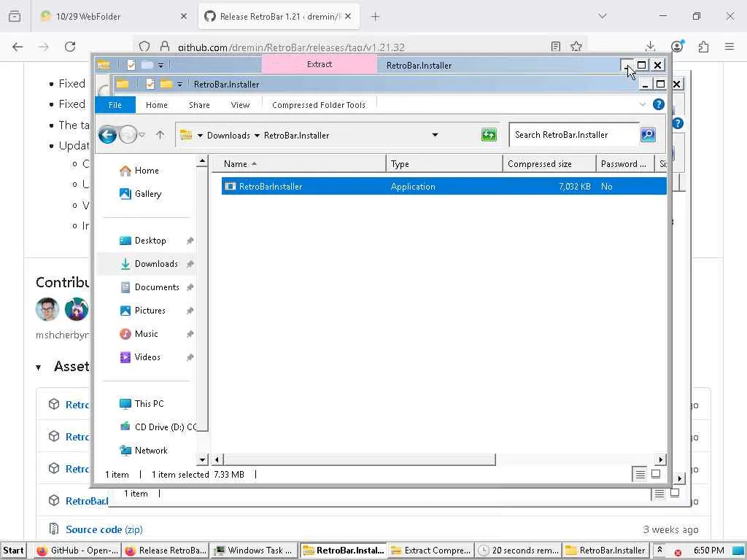The height and width of the screenshot is (560, 747).
Task: Click the Start button on taskbar
Action: tap(13, 551)
